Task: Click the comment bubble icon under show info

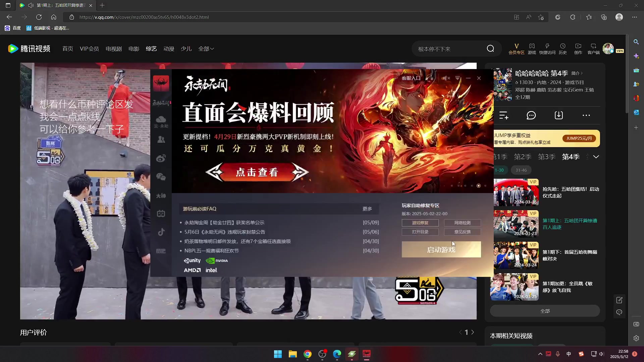Action: [x=531, y=116]
